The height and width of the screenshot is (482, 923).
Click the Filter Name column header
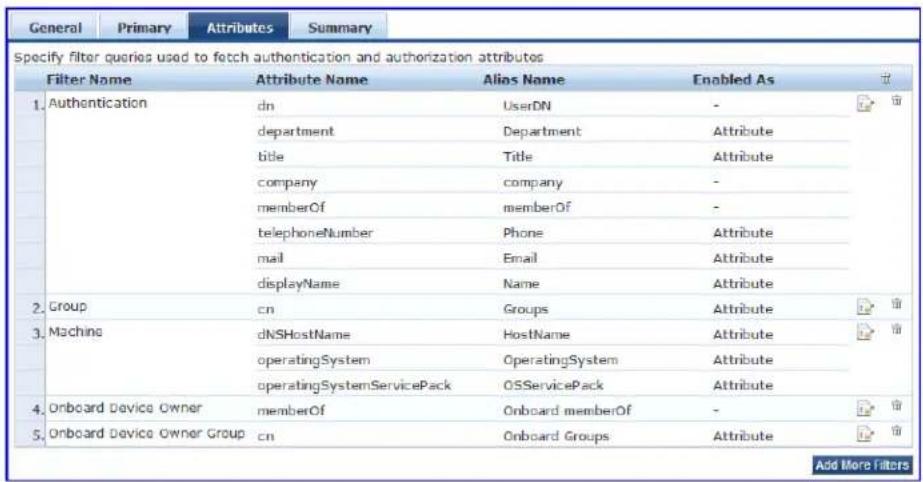[89, 79]
